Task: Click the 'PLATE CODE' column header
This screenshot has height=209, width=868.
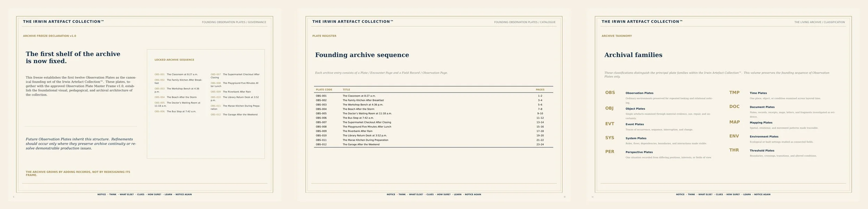Action: click(324, 90)
